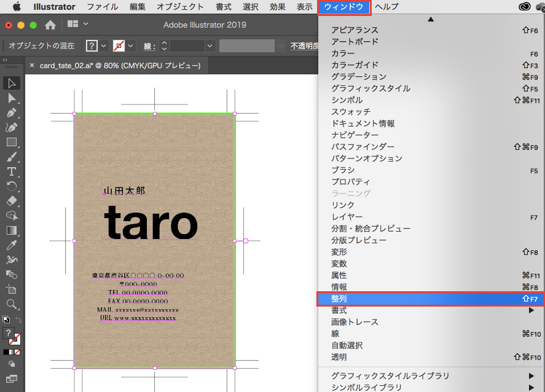This screenshot has width=545, height=392.
Task: Select パスファインダー in the Window menu
Action: [x=363, y=147]
